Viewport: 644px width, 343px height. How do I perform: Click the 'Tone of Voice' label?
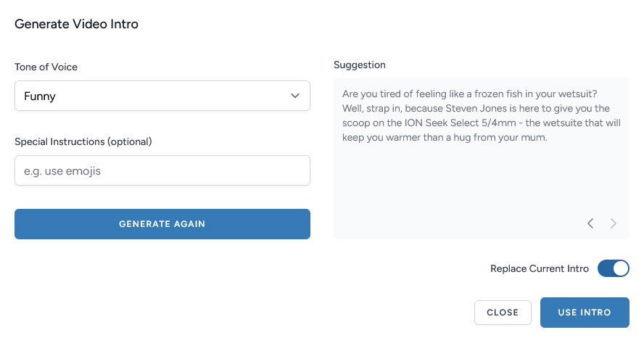[x=46, y=67]
